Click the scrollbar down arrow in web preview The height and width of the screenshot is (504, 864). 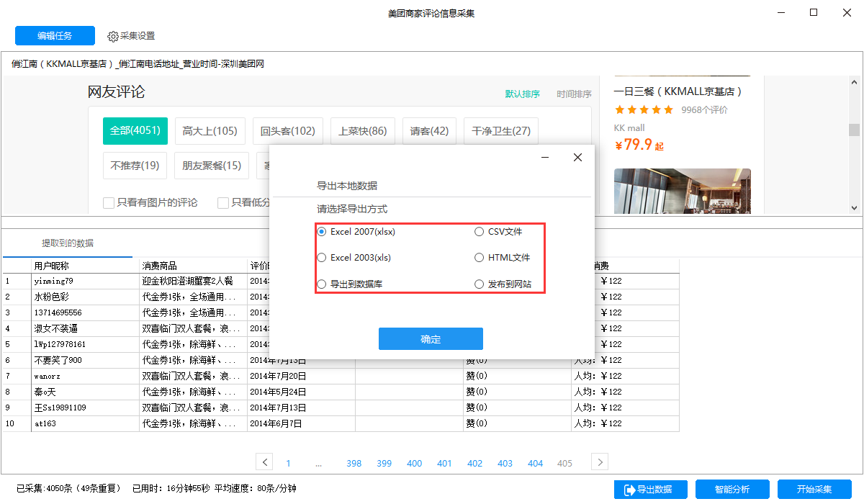855,207
